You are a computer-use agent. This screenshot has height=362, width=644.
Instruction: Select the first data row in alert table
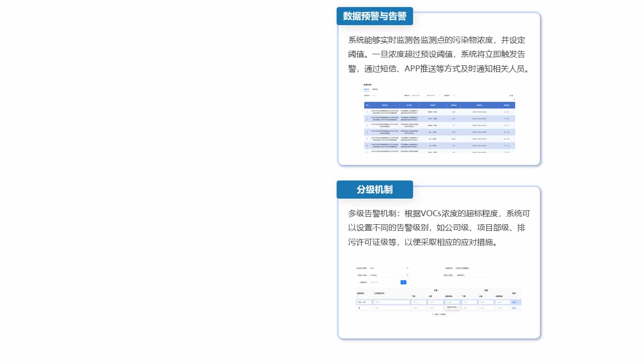coord(439,112)
